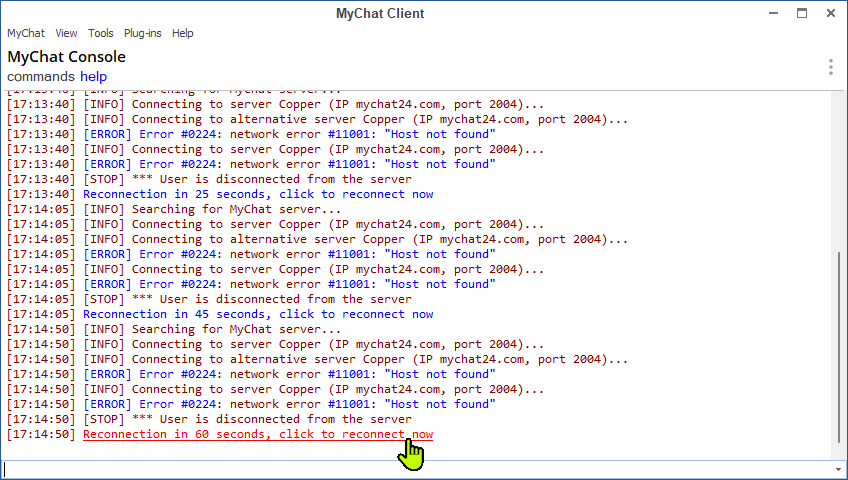Click '[17:14:50] [INFO] Searching for MyChat server...' line
This screenshot has width=848, height=480.
pyautogui.click(x=174, y=329)
